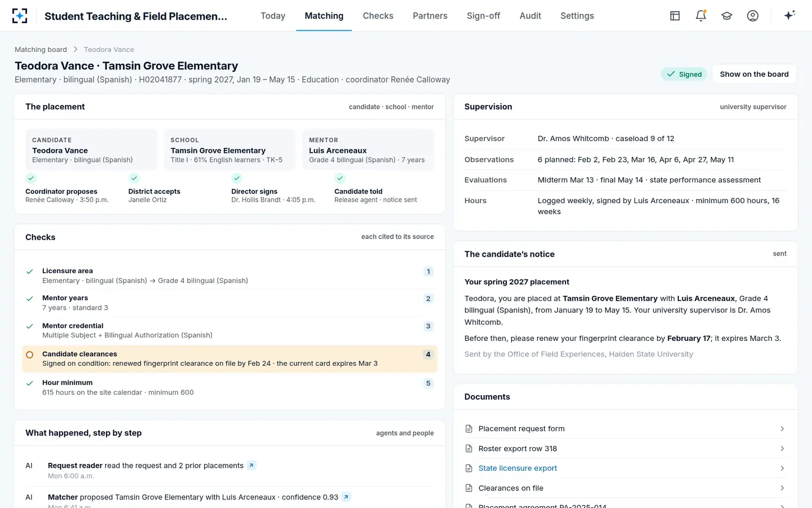Image resolution: width=812 pixels, height=508 pixels.
Task: Open the Sign-off tab
Action: coord(483,16)
